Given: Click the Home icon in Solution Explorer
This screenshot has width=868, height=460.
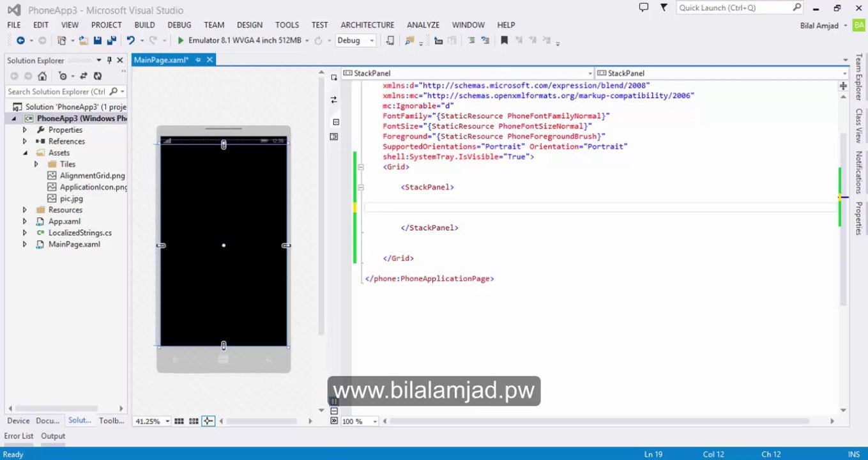Looking at the screenshot, I should pos(42,76).
